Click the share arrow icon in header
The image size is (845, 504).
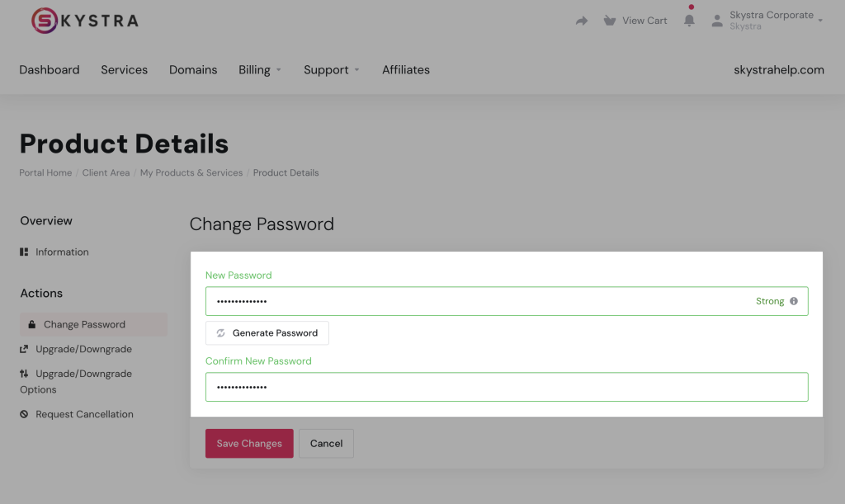point(582,21)
